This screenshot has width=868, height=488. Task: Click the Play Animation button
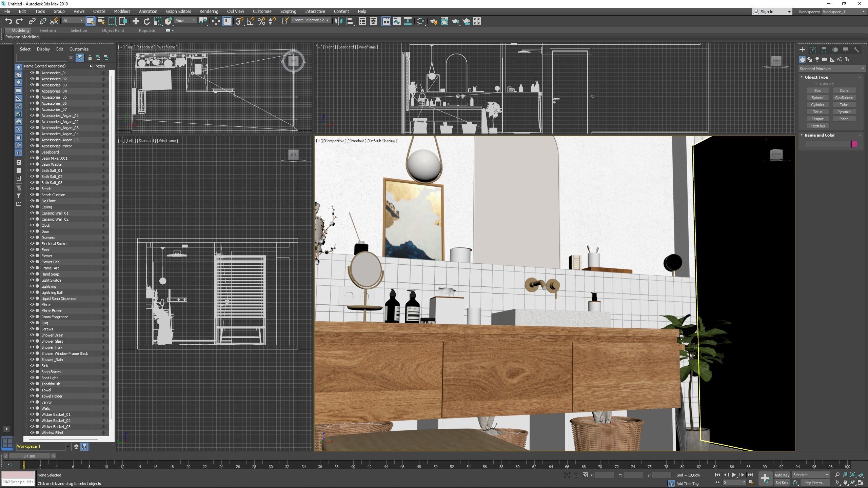coord(734,475)
